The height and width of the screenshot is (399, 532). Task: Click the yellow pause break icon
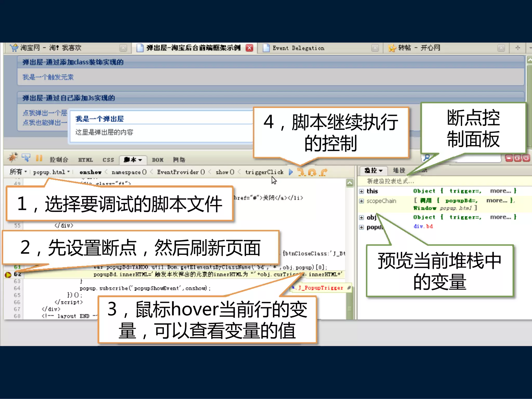[x=39, y=158]
